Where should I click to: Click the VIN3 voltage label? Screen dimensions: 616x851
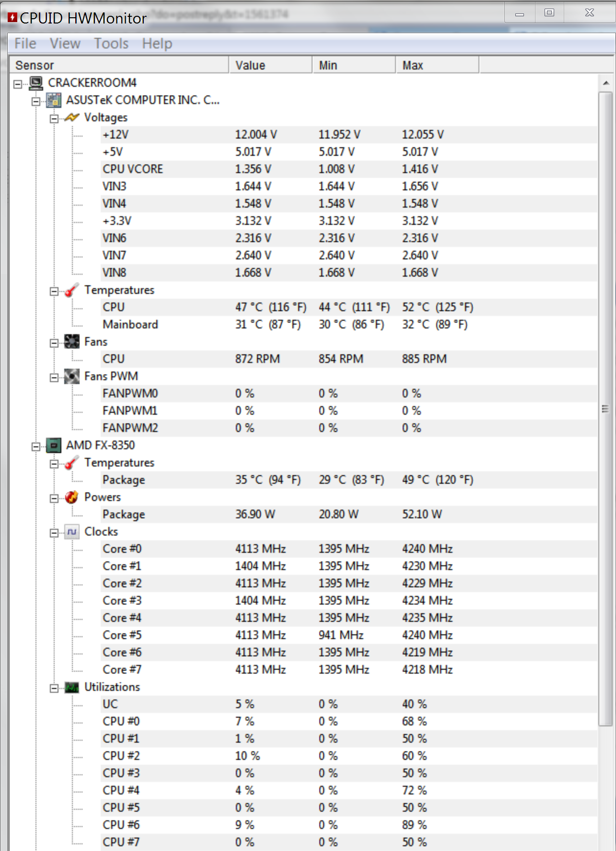point(114,187)
